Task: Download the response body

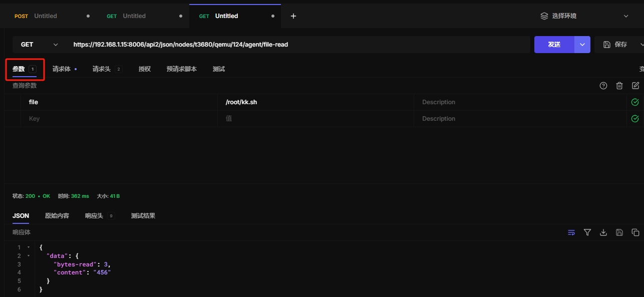Action: click(603, 232)
